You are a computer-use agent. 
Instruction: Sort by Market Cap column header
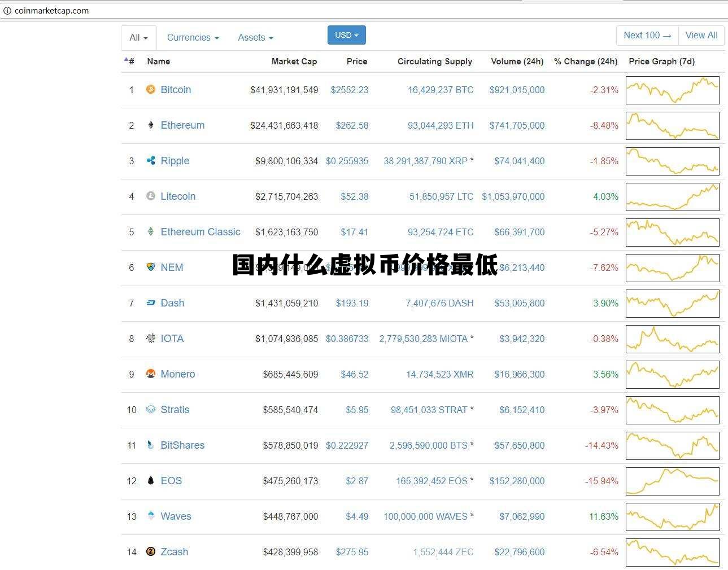294,61
